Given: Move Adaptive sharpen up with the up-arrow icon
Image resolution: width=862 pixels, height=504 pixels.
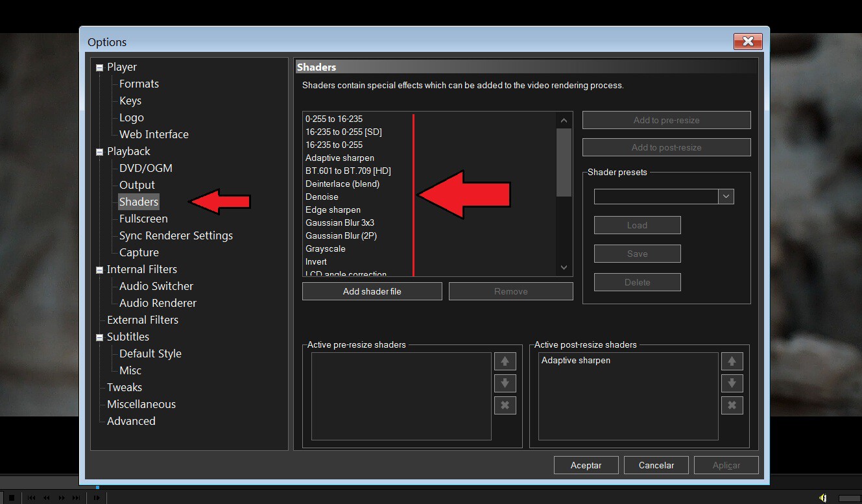Looking at the screenshot, I should 732,361.
